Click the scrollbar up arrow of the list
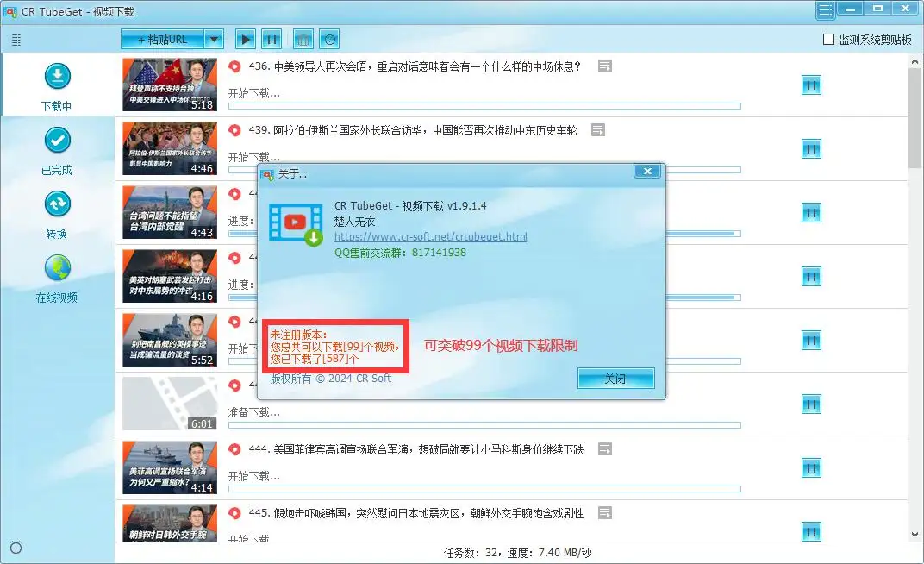The height and width of the screenshot is (564, 924). coord(915,61)
